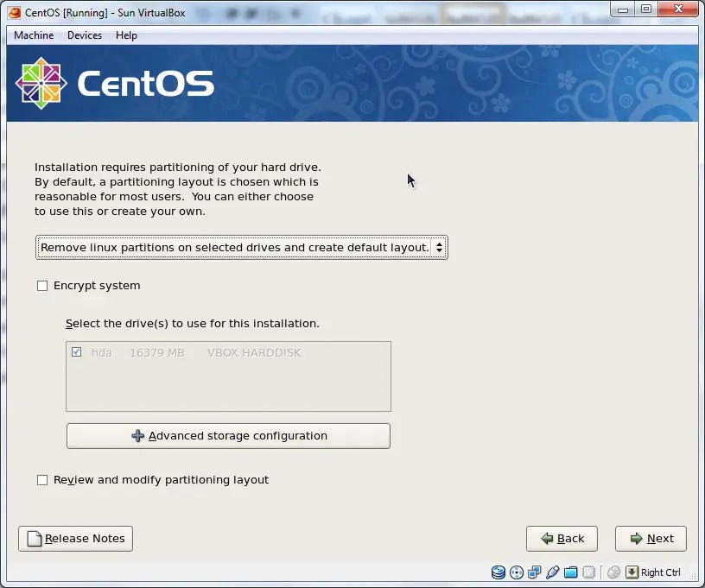Open the shared folders status icon
The height and width of the screenshot is (588, 705).
pos(571,572)
